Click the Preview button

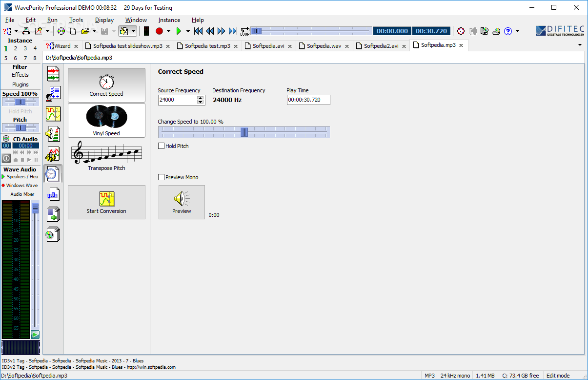(182, 202)
